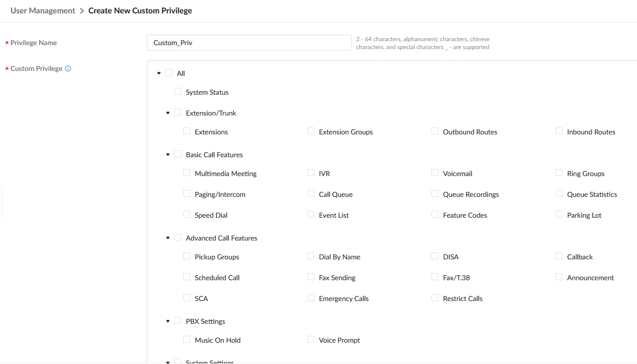The height and width of the screenshot is (364, 637).
Task: Collapse the Basic Call Features section
Action: 168,155
